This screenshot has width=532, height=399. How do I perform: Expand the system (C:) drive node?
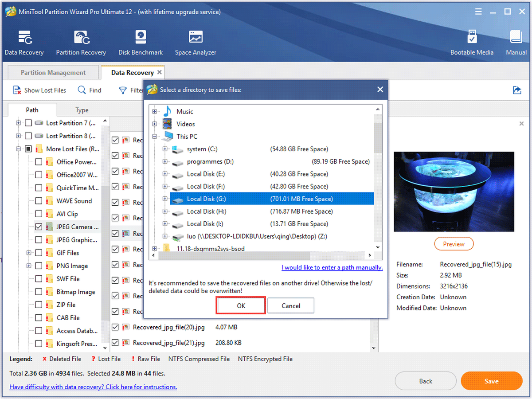click(x=165, y=149)
